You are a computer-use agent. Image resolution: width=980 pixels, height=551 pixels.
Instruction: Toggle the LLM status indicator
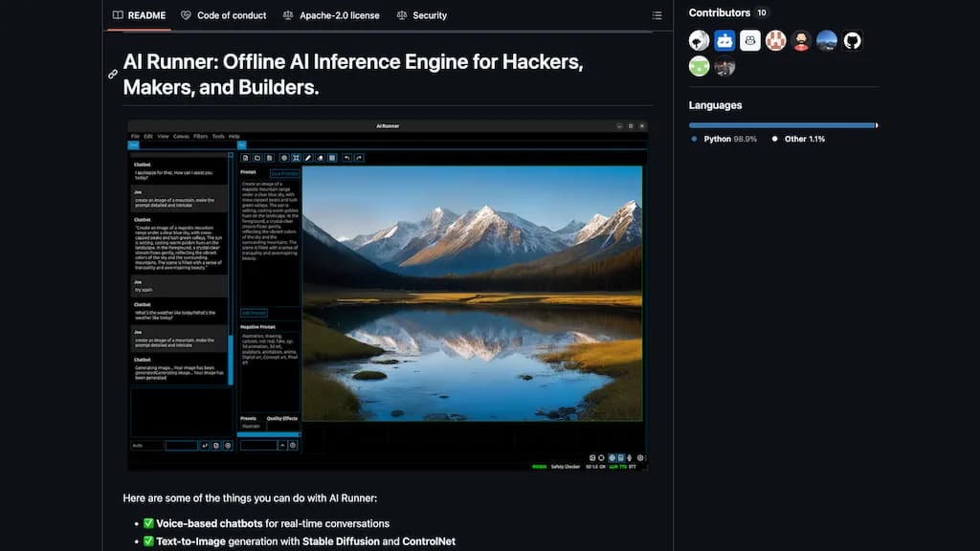coord(613,467)
